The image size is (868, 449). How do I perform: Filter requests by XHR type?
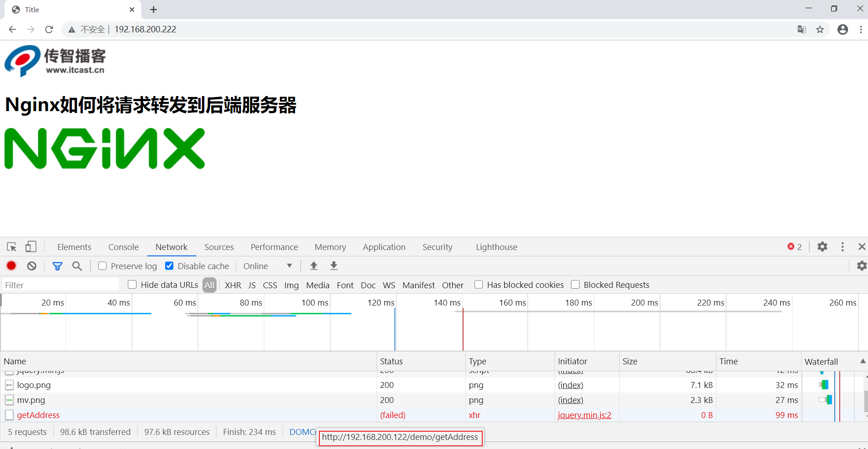pyautogui.click(x=233, y=285)
